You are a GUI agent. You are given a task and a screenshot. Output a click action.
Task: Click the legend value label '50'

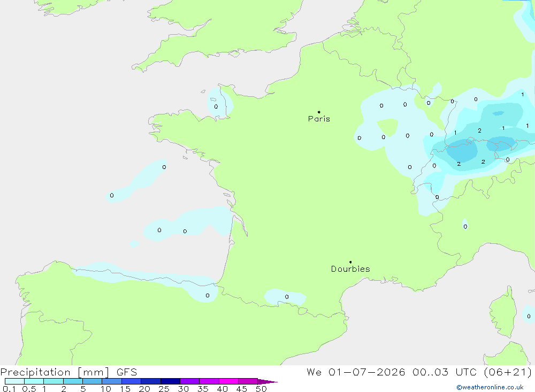[x=261, y=389]
